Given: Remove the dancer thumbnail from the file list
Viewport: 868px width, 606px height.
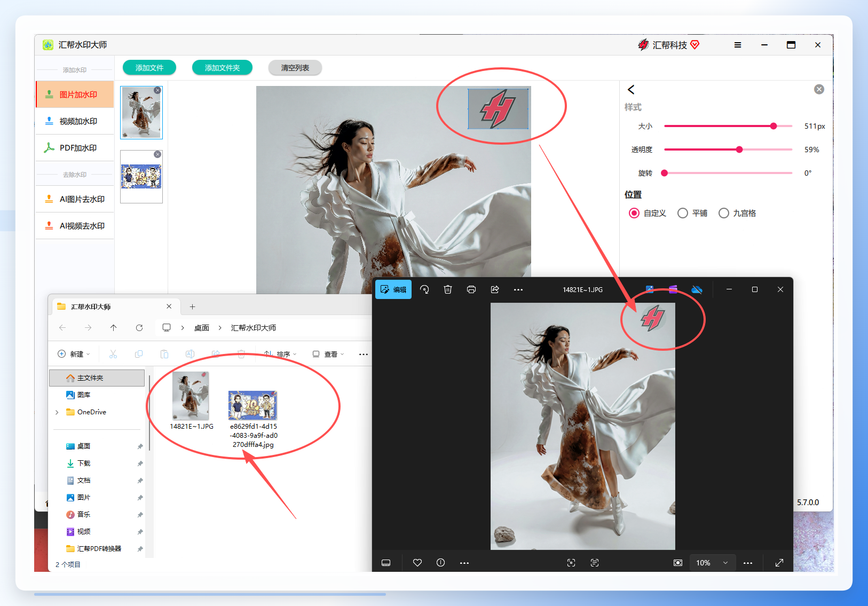Looking at the screenshot, I should (157, 90).
